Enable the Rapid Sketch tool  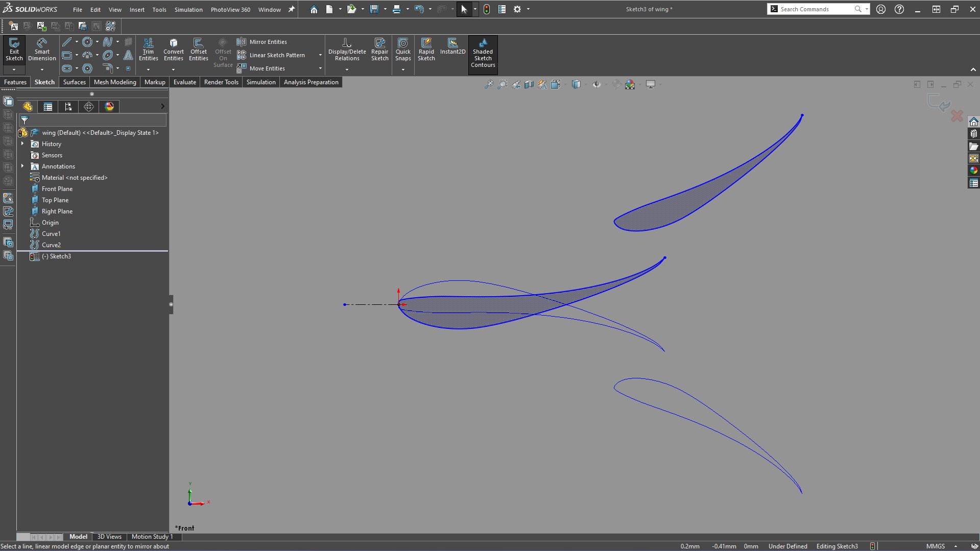click(x=426, y=50)
